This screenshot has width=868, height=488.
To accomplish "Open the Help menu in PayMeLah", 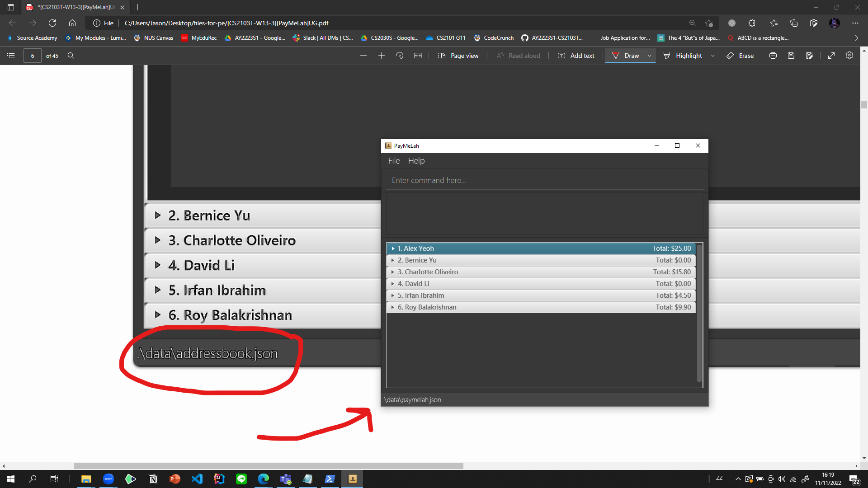I will click(416, 161).
